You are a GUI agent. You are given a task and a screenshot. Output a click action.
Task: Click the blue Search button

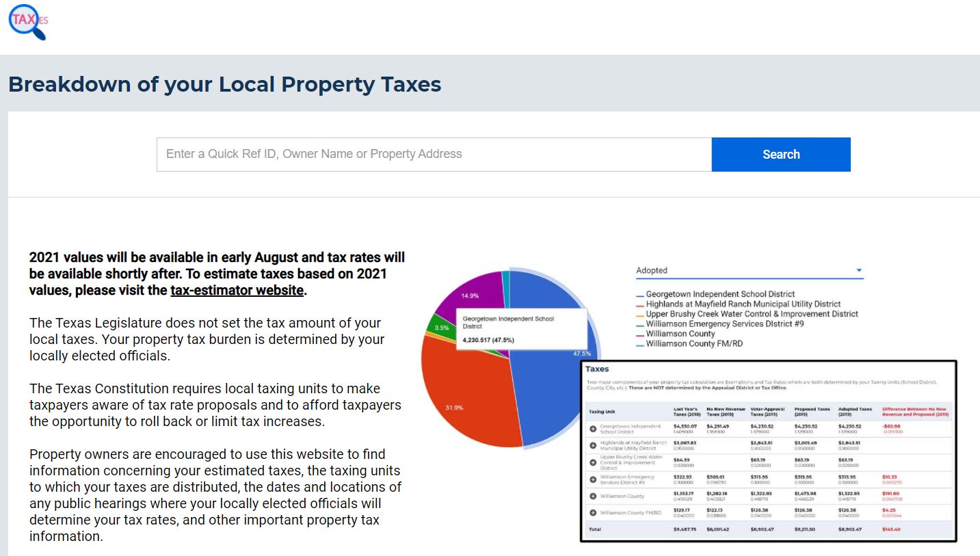[781, 155]
